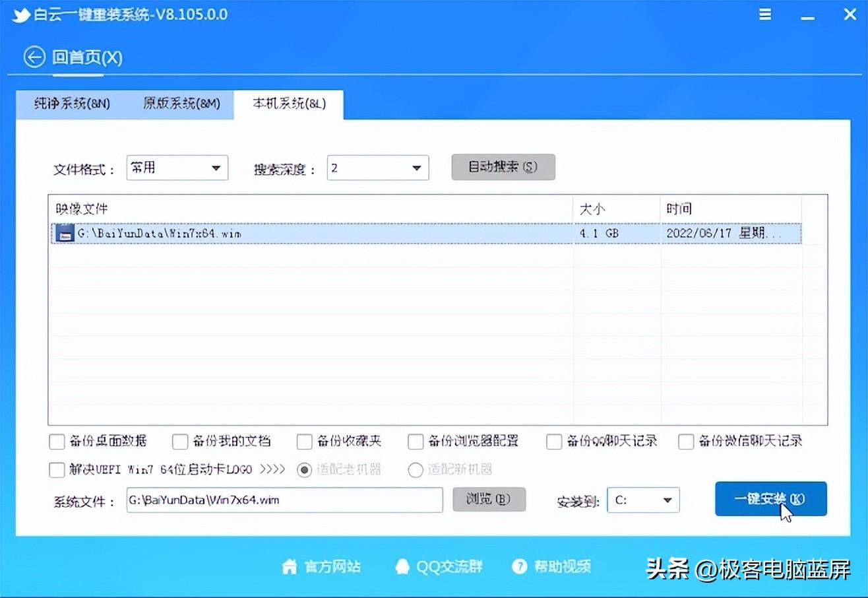The width and height of the screenshot is (868, 598).
Task: Expand the 文件格式 dropdown showing 常用
Action: click(x=177, y=168)
